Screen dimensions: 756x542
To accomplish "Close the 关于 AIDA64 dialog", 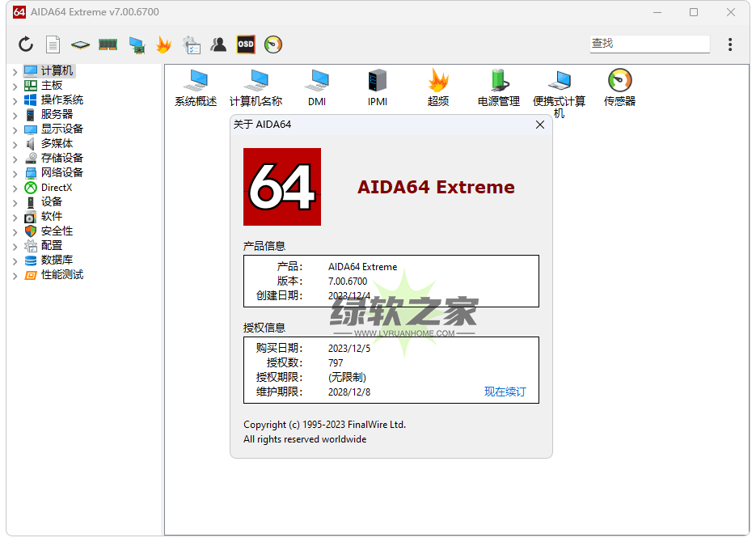I will pos(540,125).
